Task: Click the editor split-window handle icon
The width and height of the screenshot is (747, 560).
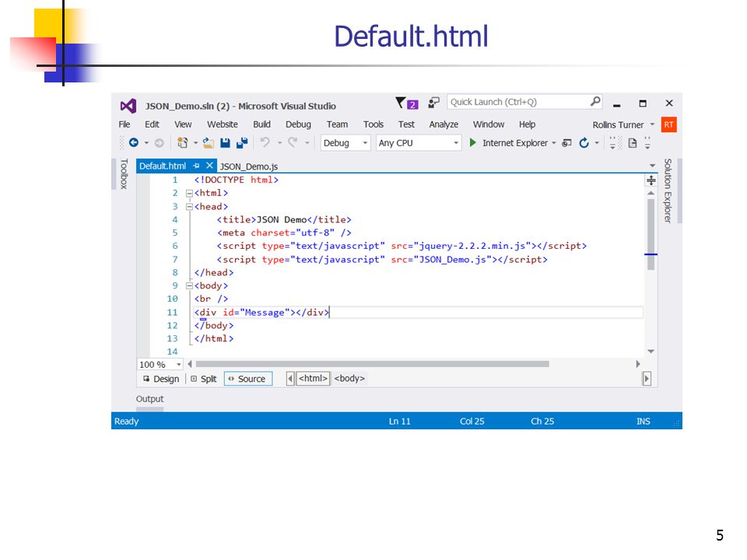Action: 651,180
